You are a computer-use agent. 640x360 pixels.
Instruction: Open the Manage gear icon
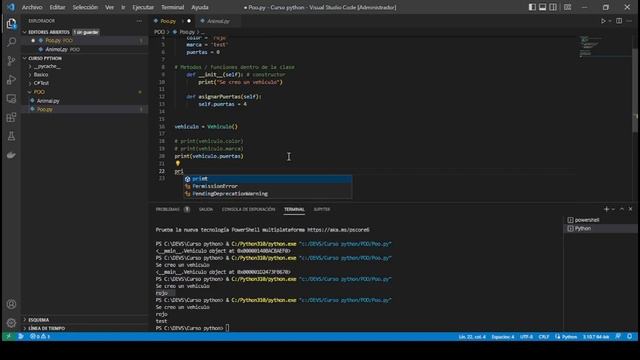click(x=11, y=323)
